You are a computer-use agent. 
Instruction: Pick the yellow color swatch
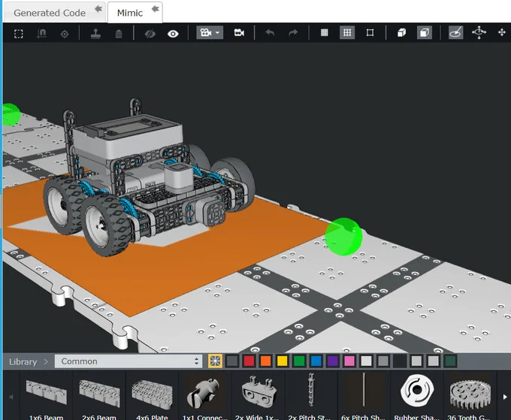pos(283,361)
